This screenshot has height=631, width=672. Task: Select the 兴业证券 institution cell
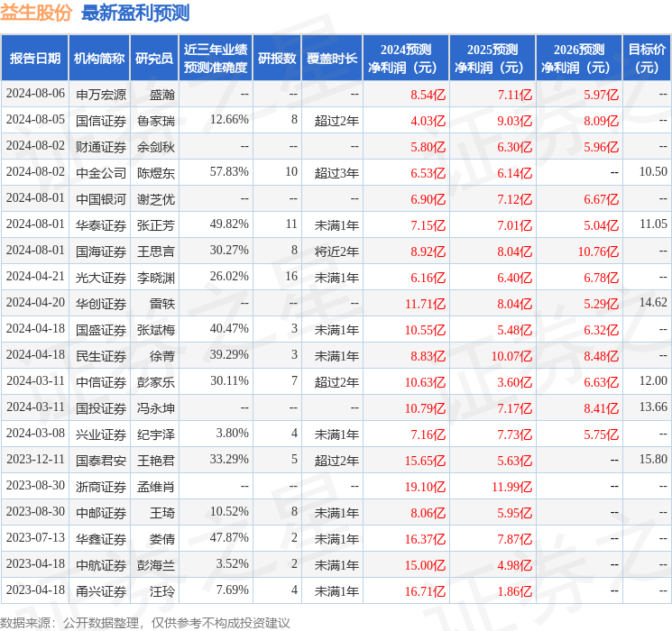coord(101,434)
